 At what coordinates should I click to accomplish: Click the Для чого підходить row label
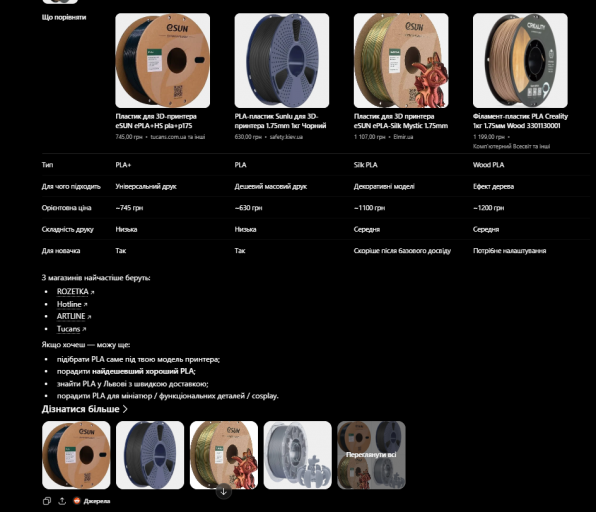click(71, 186)
